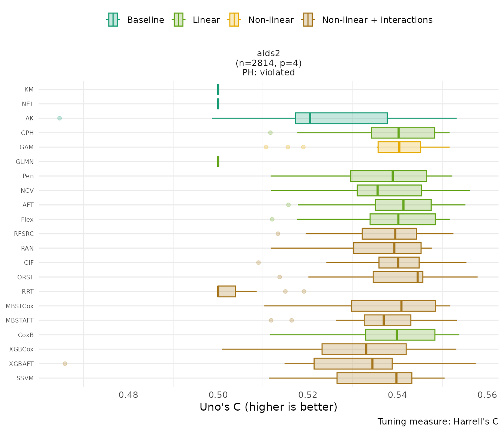Image resolution: width=504 pixels, height=432 pixels.
Task: Click the yellow GAM box fill
Action: click(410, 147)
